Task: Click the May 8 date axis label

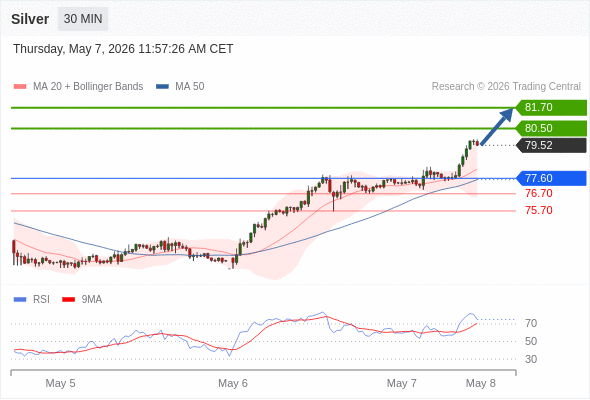Action: coord(481,383)
